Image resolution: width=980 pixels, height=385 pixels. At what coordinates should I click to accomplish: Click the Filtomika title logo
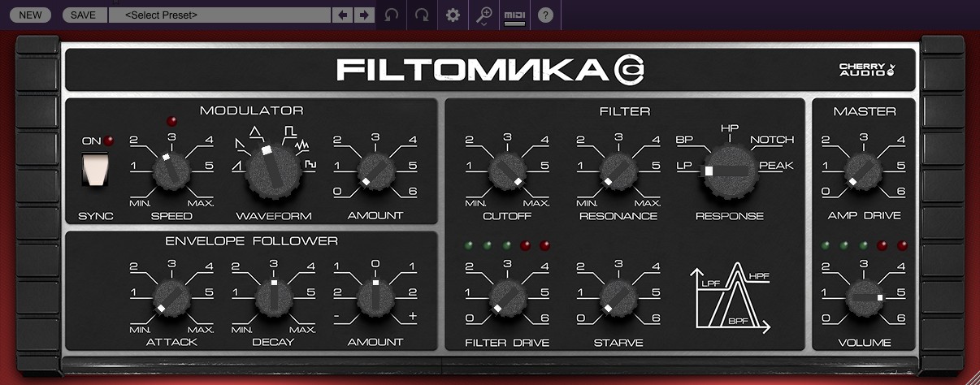[x=491, y=71]
